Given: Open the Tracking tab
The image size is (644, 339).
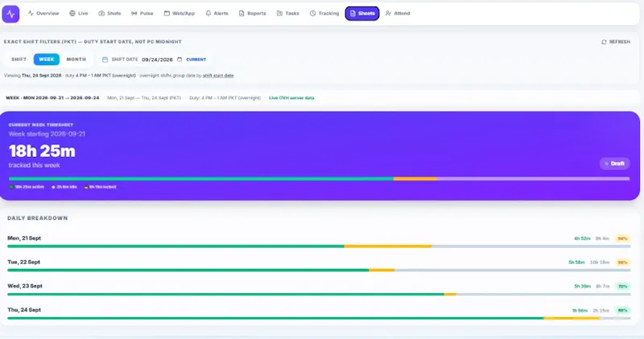Looking at the screenshot, I should (x=324, y=14).
